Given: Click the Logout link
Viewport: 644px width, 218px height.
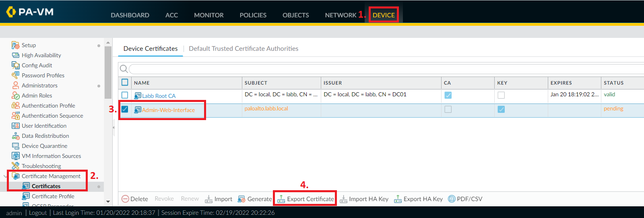Looking at the screenshot, I should tap(38, 213).
